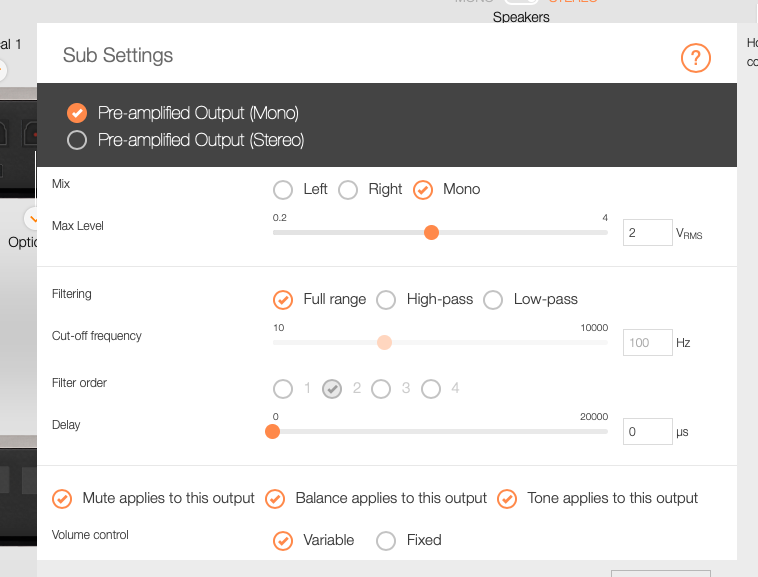Image resolution: width=758 pixels, height=577 pixels.
Task: Select filter order 4
Action: tap(431, 389)
